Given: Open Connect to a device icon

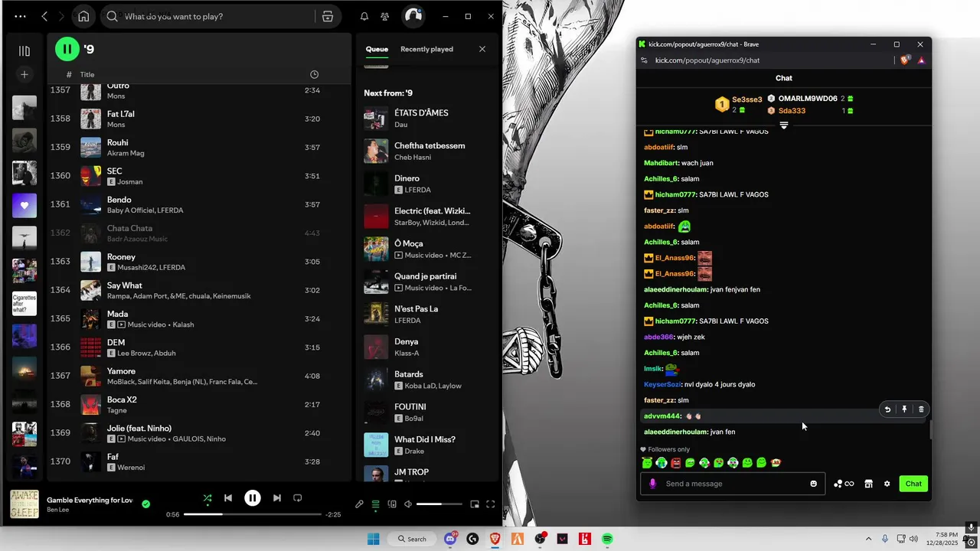Looking at the screenshot, I should tap(392, 504).
